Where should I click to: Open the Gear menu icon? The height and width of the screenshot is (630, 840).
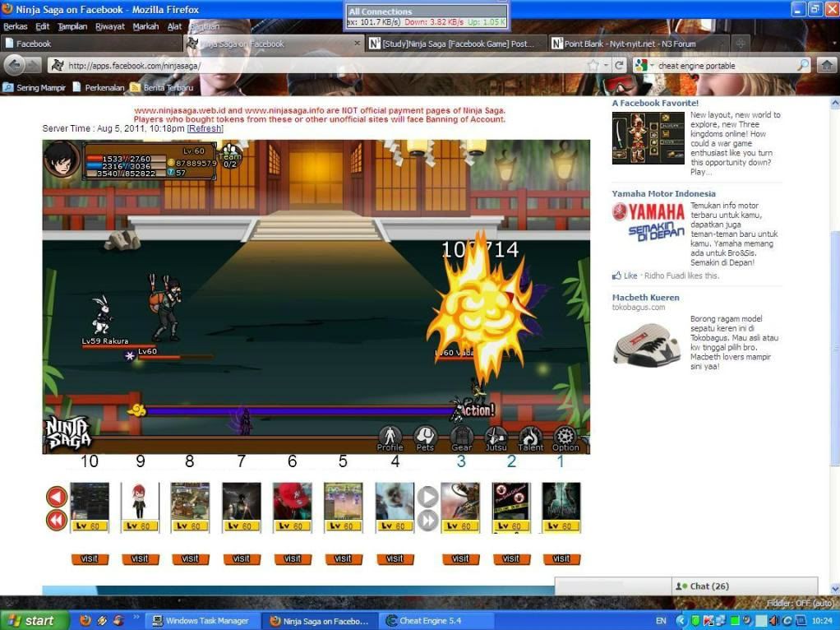(461, 438)
